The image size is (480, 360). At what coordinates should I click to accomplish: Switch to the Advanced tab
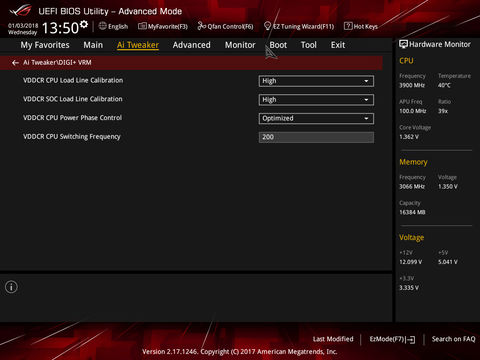point(192,45)
